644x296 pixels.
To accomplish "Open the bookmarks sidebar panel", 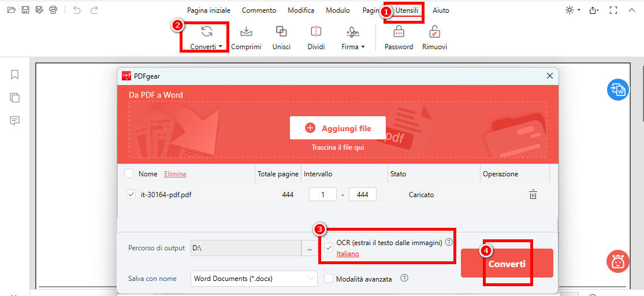I will [15, 75].
